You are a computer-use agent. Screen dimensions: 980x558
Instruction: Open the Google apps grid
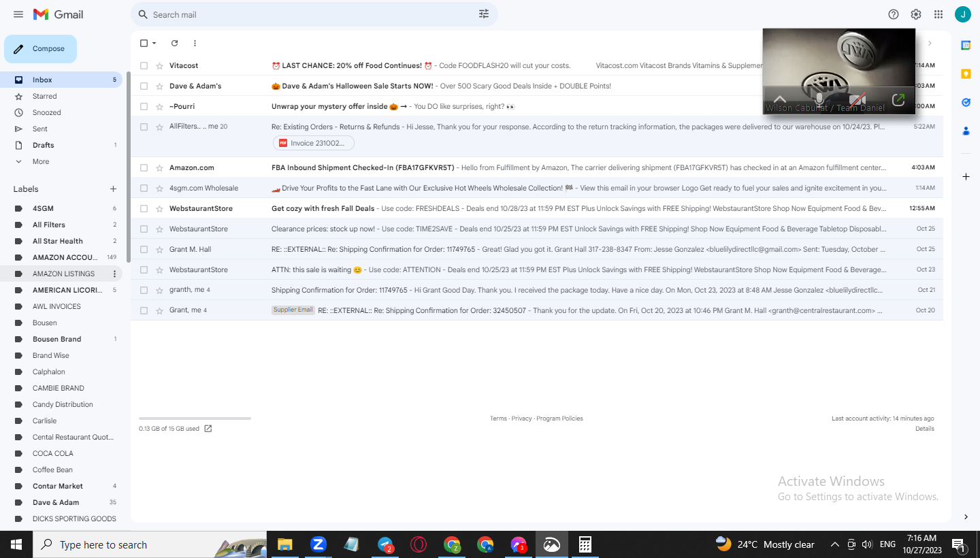[x=938, y=14]
